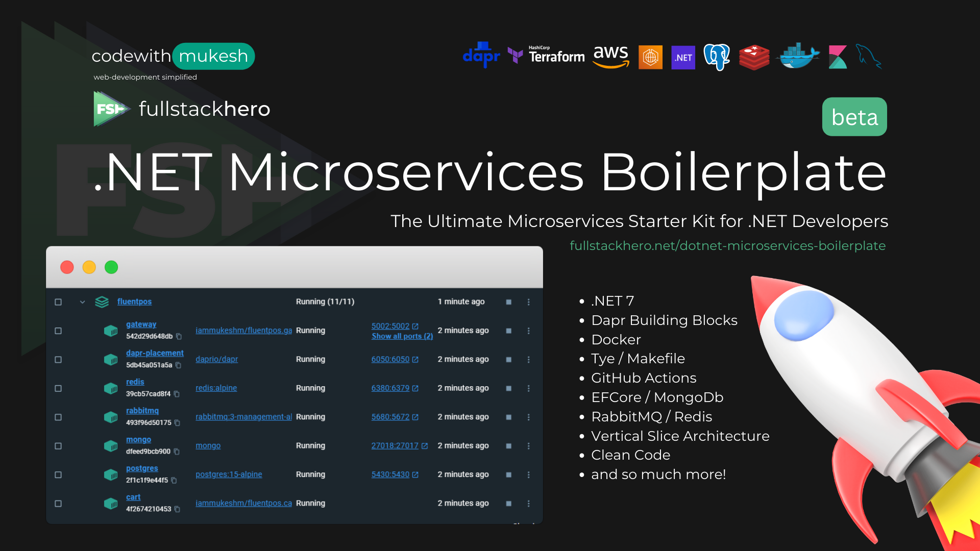Image resolution: width=980 pixels, height=551 pixels.
Task: Click the Docker whale logo
Action: 797,56
